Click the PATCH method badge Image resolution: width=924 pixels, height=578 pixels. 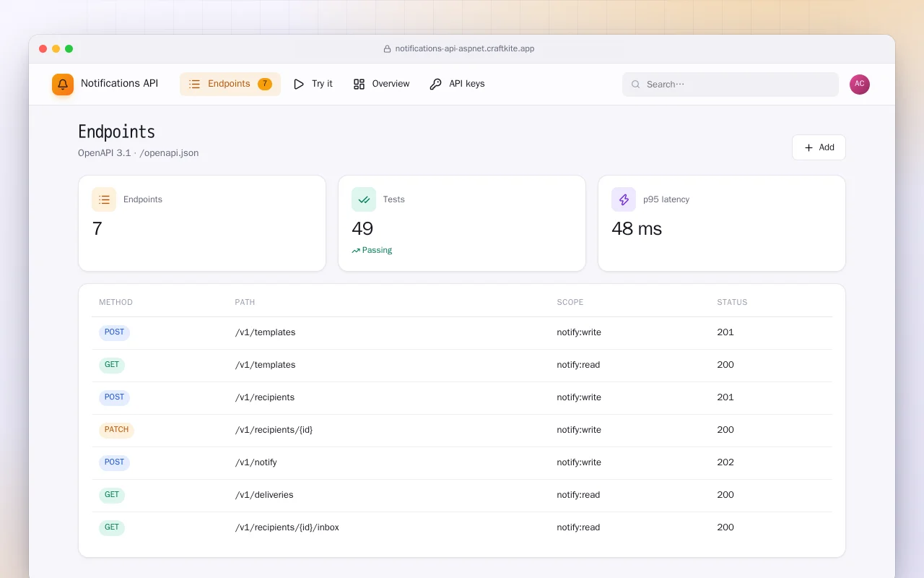tap(116, 430)
